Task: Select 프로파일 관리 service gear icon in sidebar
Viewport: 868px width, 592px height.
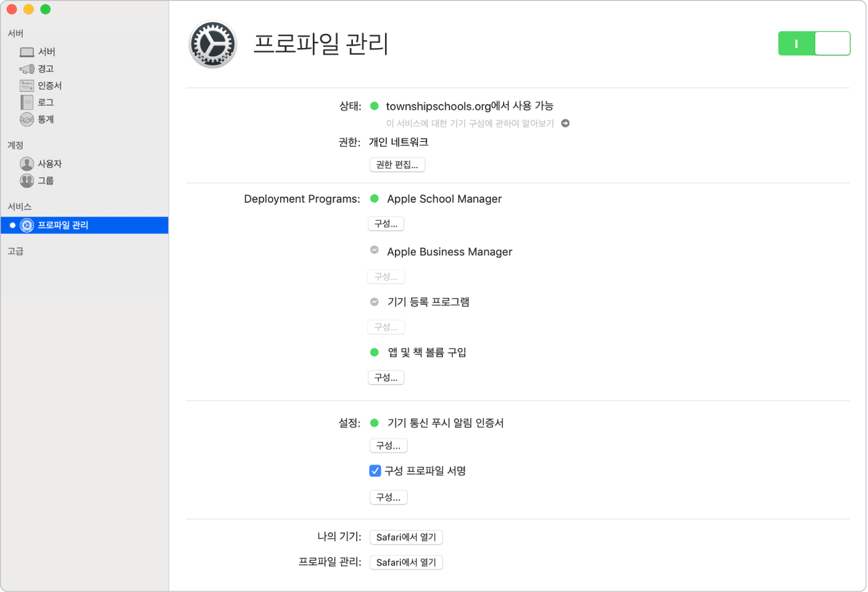Action: (27, 225)
